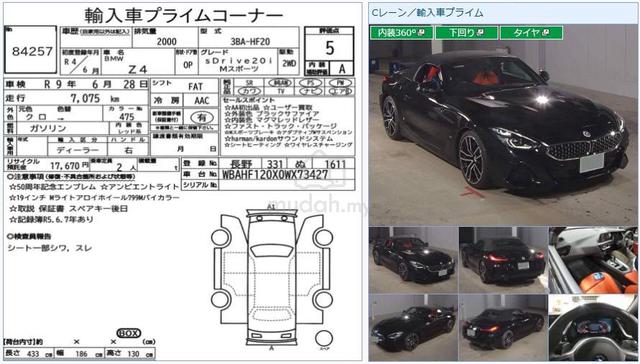This screenshot has width=640, height=364.
Task: Select the circled PS equipment option
Action: point(311,82)
